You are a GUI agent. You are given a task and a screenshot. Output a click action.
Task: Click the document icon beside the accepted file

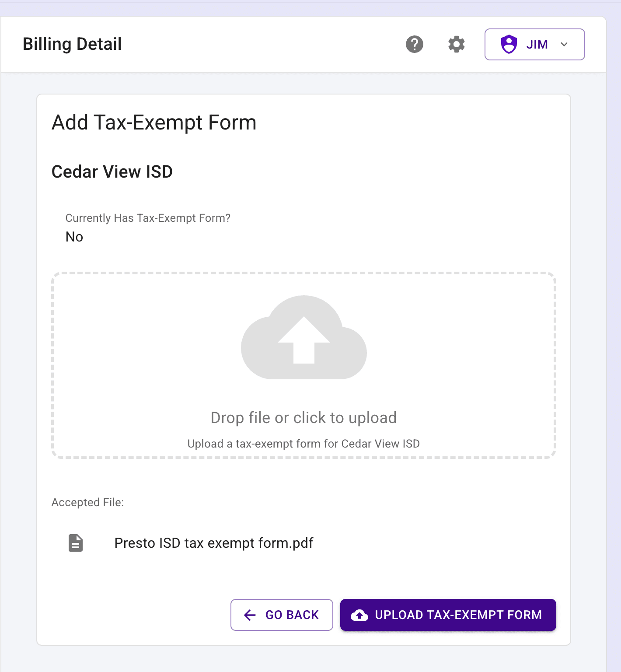coord(76,543)
